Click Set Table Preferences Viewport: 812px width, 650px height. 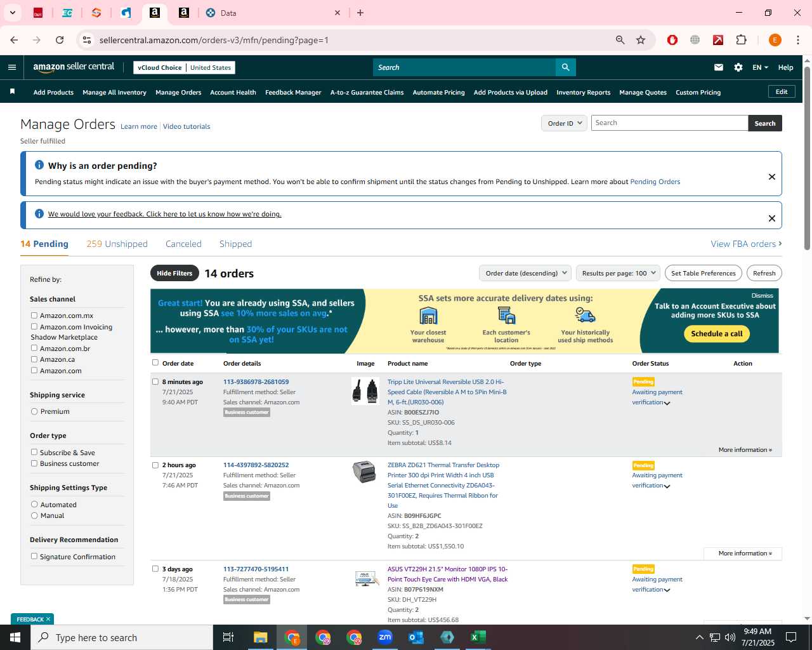click(704, 273)
